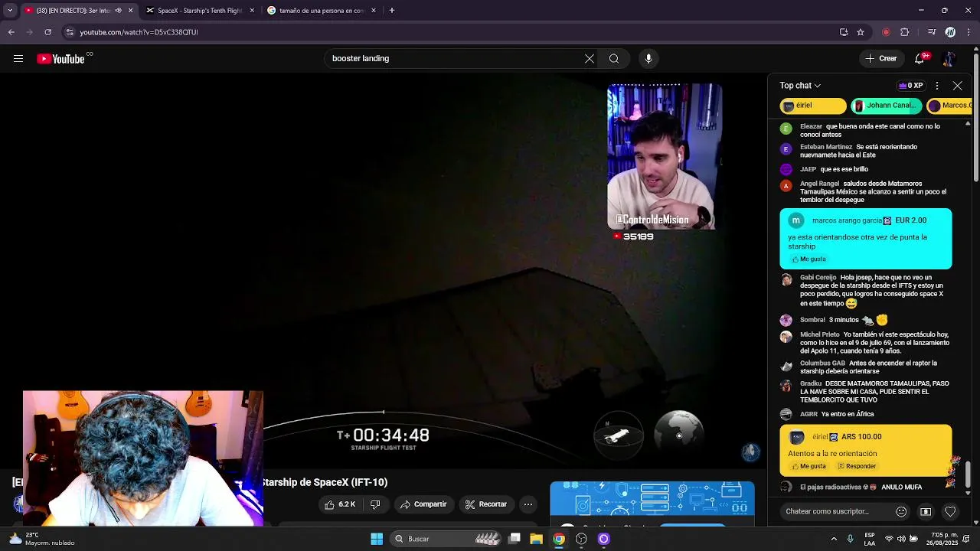Open emoji picker in chat input
Screen dimensions: 980x551
point(901,511)
